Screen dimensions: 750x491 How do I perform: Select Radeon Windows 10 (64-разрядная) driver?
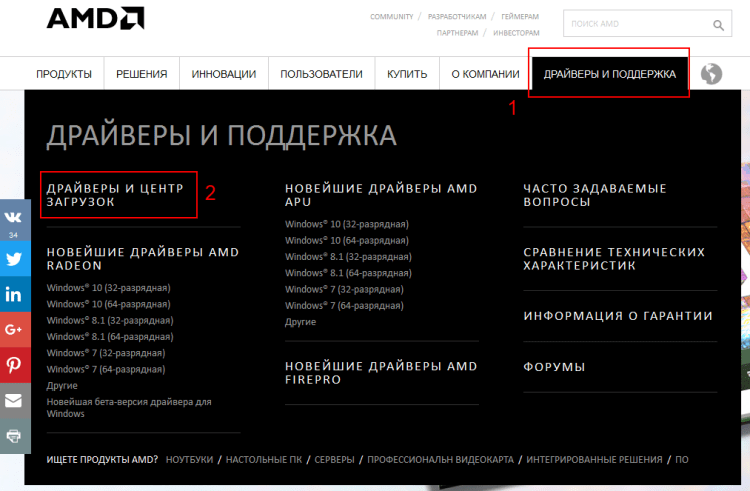[x=108, y=304]
